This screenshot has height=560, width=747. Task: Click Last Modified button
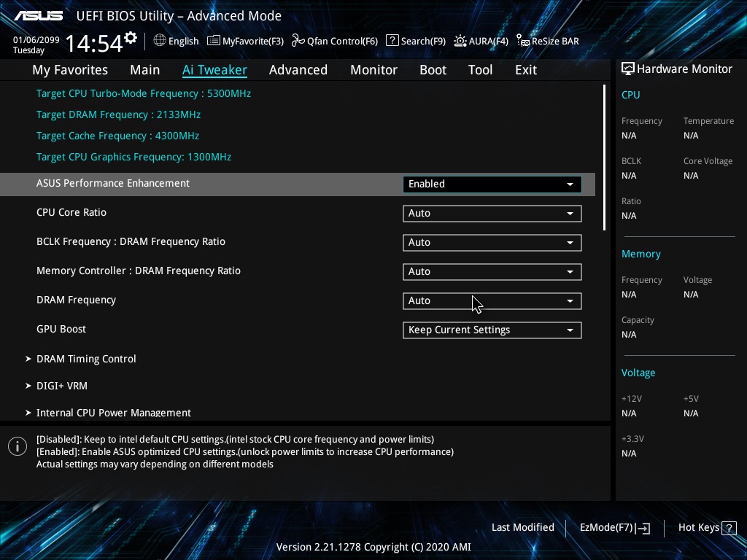tap(522, 528)
